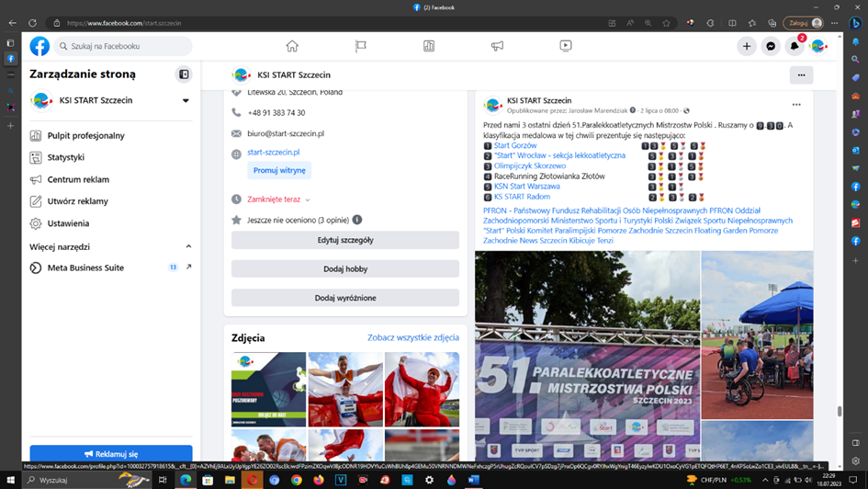Viewport: 868px width, 489px height.
Task: Open Bing sidebar icon
Action: (x=856, y=23)
